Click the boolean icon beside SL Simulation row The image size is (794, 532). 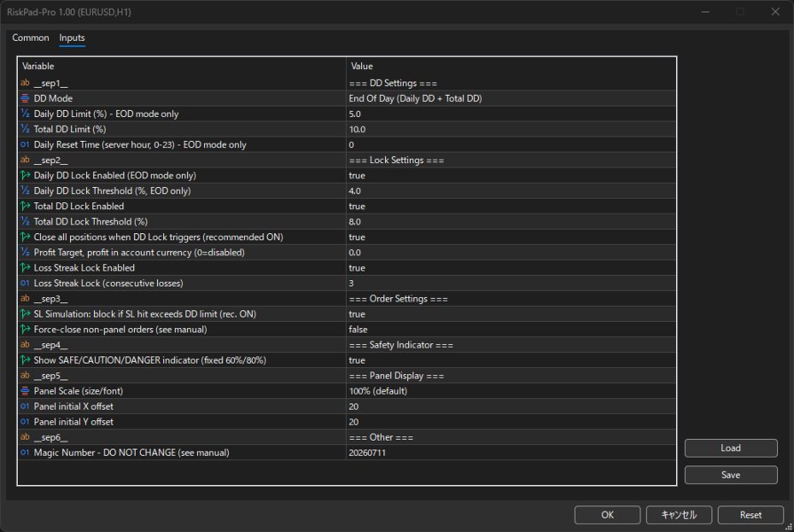point(25,314)
